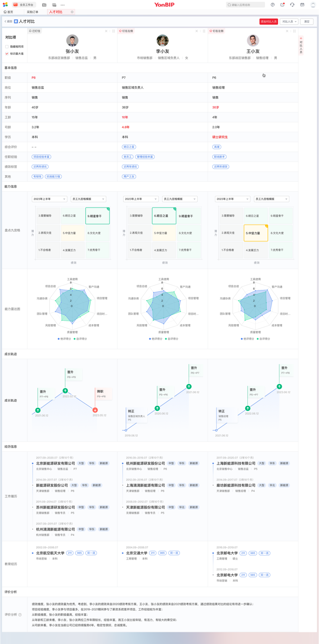Open 王小友's 员工九宫格模版 dropdown
The width and height of the screenshot is (319, 644).
(x=271, y=199)
